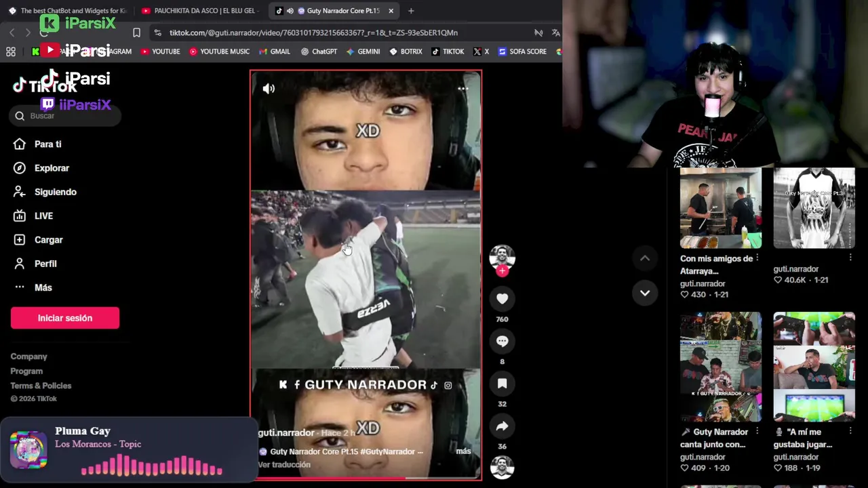This screenshot has height=488, width=868.
Task: Open the Program footer link
Action: click(26, 371)
